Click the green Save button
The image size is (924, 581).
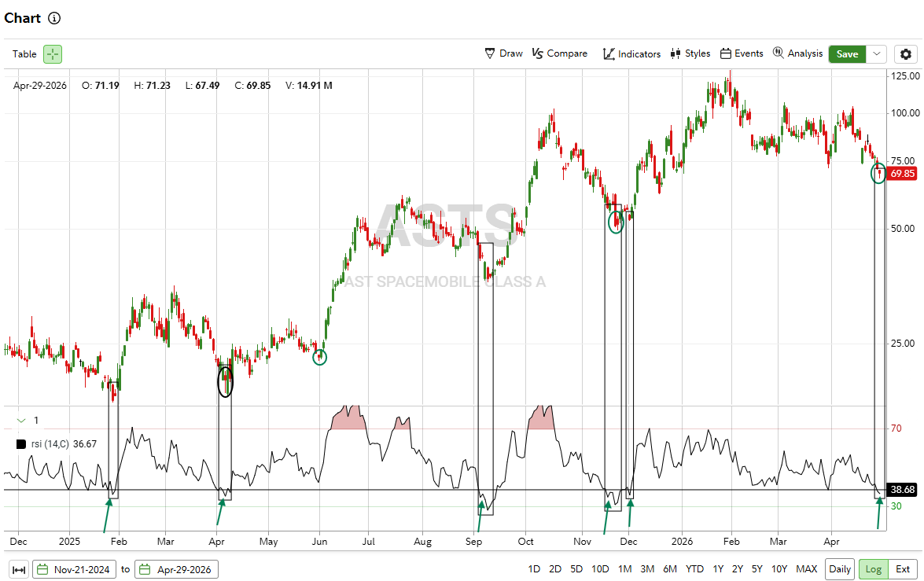point(848,54)
